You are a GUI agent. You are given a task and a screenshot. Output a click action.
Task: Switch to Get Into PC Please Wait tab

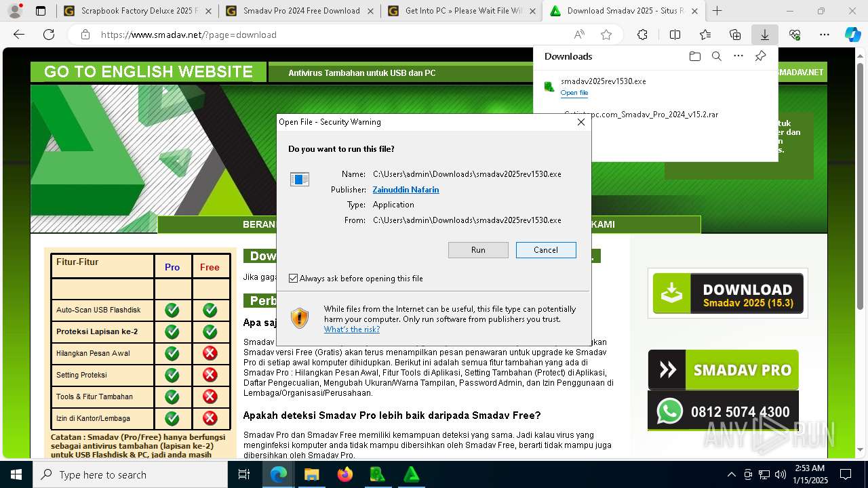(462, 11)
